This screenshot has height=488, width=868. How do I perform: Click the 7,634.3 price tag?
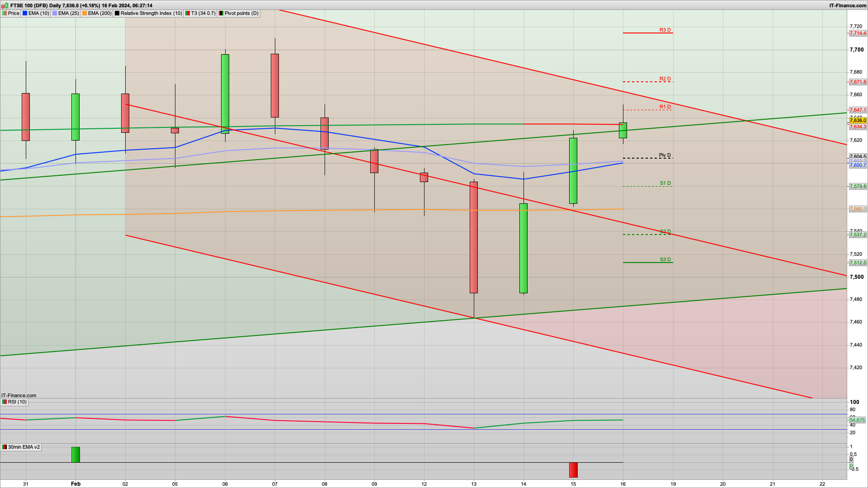(x=858, y=127)
